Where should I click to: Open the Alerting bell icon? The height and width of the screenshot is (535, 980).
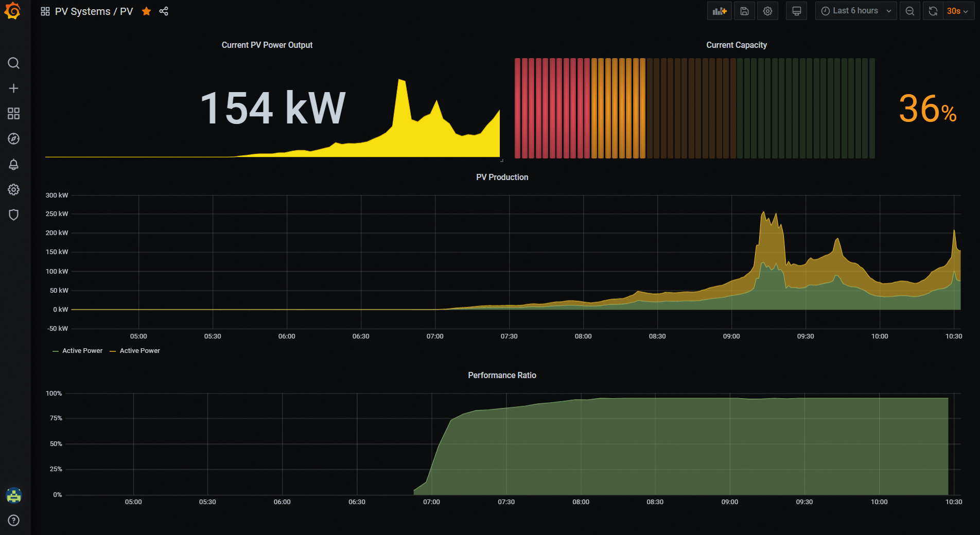point(14,165)
